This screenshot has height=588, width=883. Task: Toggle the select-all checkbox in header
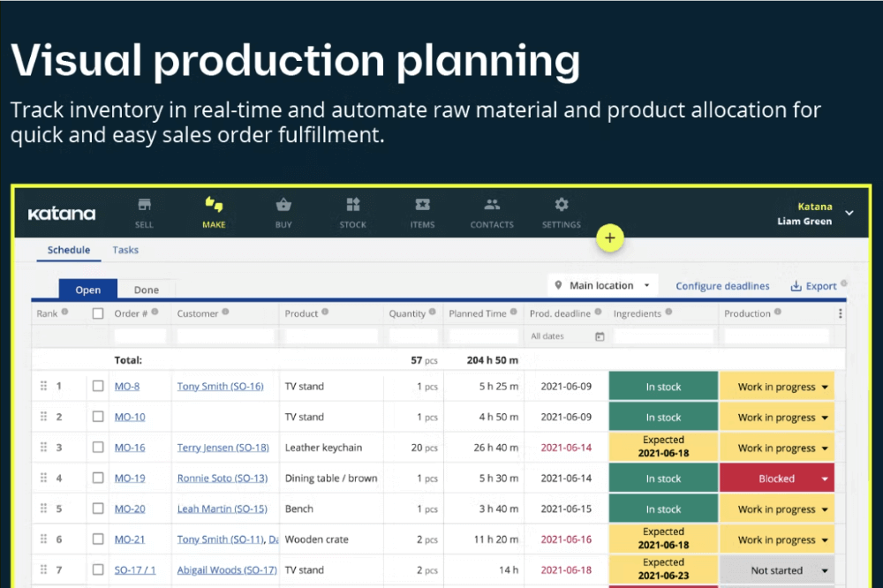[x=98, y=313]
